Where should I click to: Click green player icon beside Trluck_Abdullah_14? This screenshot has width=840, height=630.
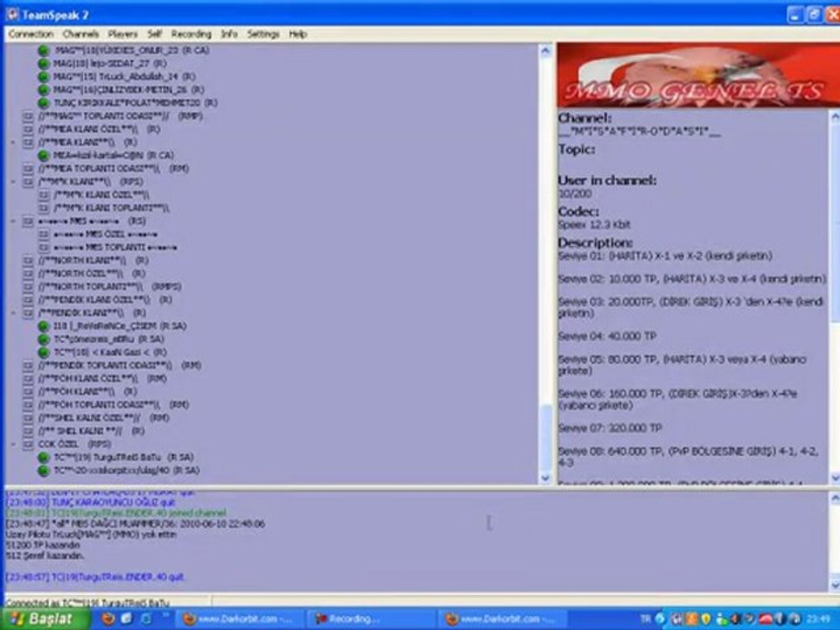point(44,77)
